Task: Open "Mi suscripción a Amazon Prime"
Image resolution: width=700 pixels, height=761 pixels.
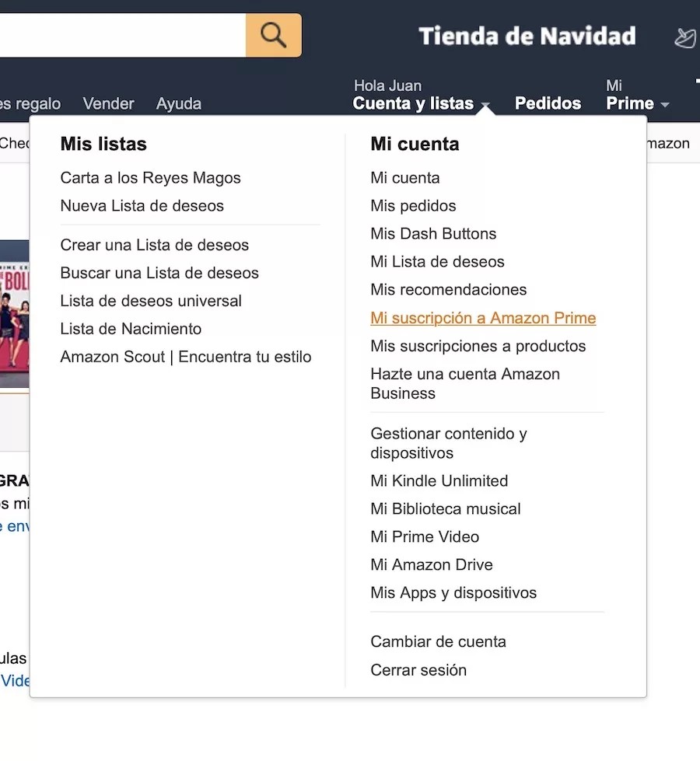Action: [x=483, y=318]
